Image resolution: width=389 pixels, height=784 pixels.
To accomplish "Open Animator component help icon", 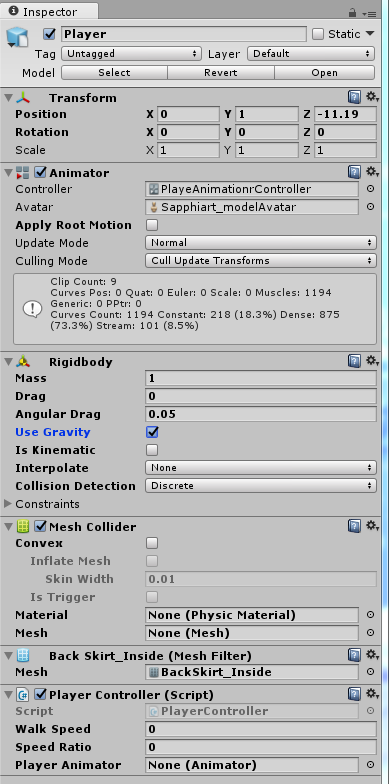I will 354,172.
